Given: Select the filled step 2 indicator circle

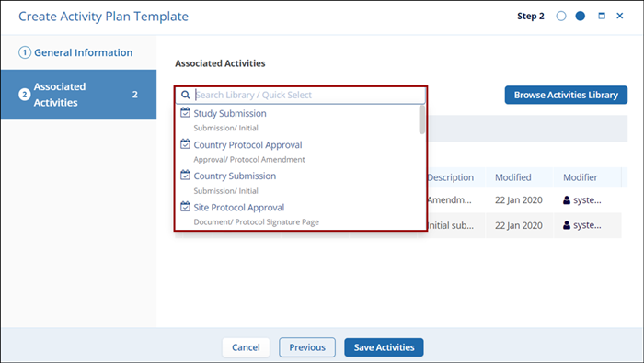Looking at the screenshot, I should click(x=580, y=16).
